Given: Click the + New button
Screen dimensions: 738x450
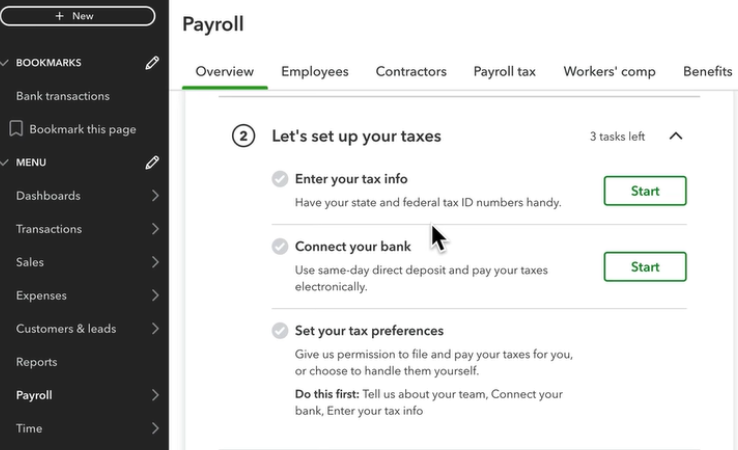Looking at the screenshot, I should point(78,16).
